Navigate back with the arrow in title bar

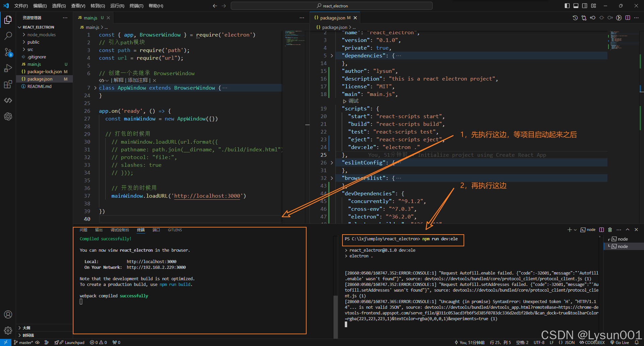click(215, 6)
